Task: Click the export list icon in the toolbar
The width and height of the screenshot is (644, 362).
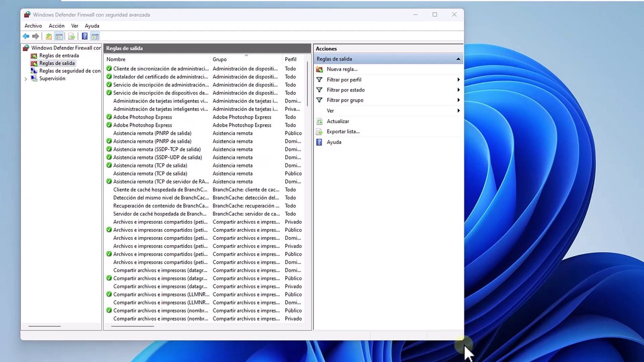Action: point(71,36)
